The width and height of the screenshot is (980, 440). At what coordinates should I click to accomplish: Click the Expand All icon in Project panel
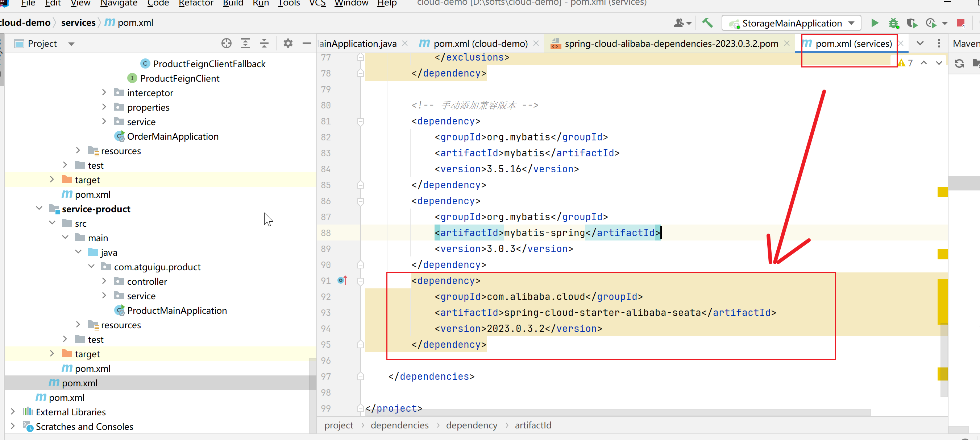click(x=245, y=44)
